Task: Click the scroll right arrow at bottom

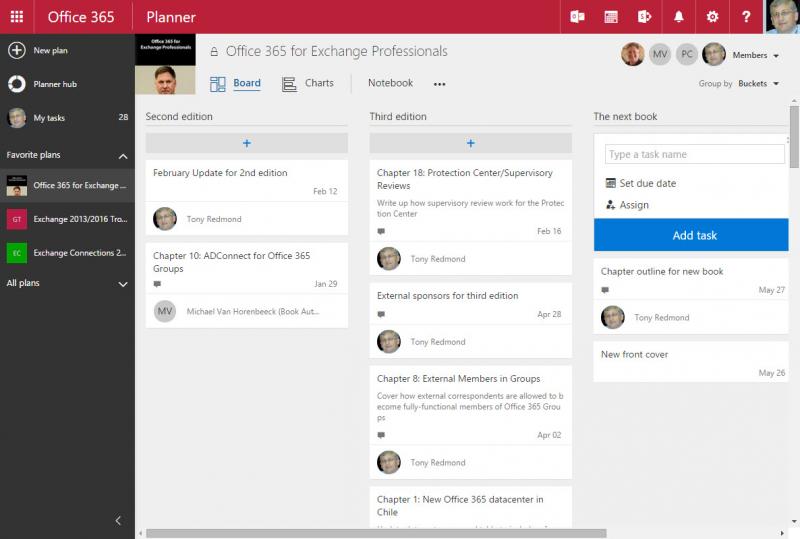Action: coord(782,533)
